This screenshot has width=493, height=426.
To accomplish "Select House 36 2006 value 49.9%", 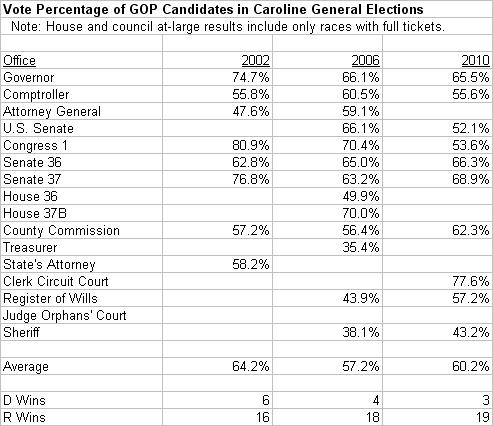I will (327, 196).
